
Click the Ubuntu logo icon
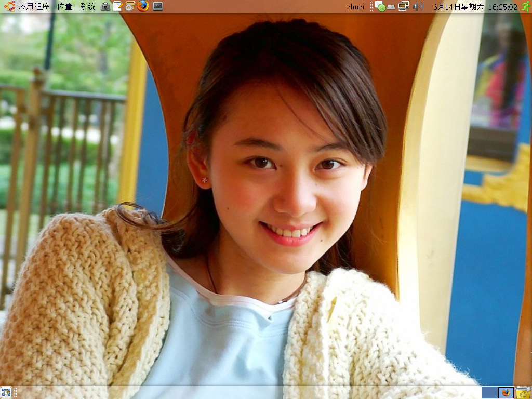[x=9, y=6]
